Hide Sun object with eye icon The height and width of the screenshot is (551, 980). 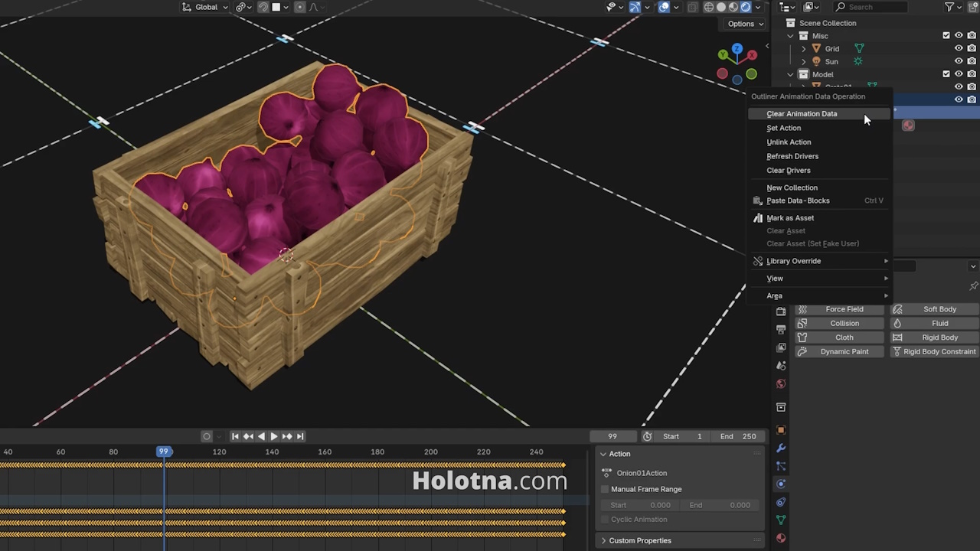click(959, 61)
